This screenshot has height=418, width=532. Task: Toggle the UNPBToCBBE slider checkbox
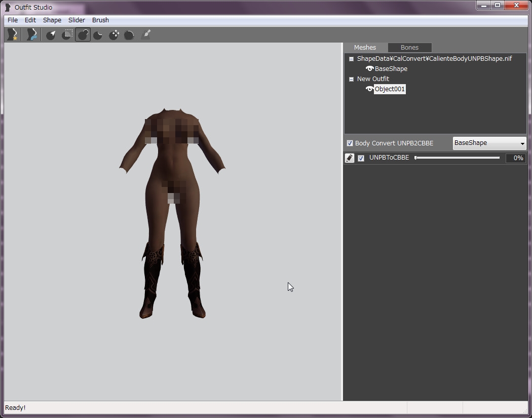(x=361, y=158)
